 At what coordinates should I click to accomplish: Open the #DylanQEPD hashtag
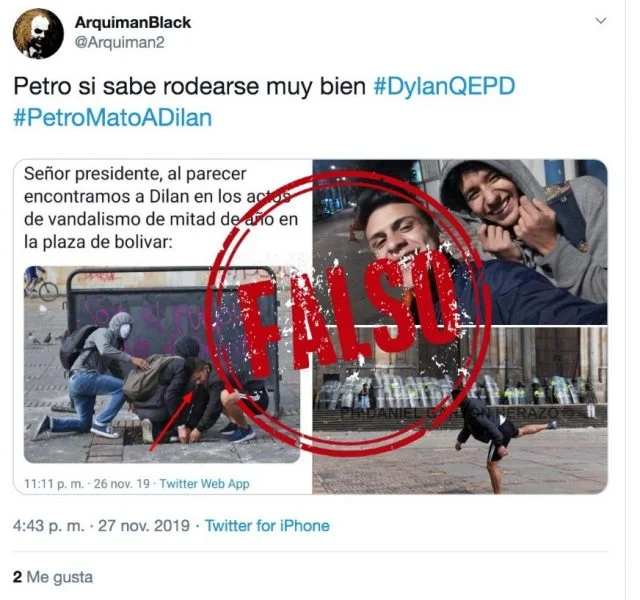coord(444,86)
